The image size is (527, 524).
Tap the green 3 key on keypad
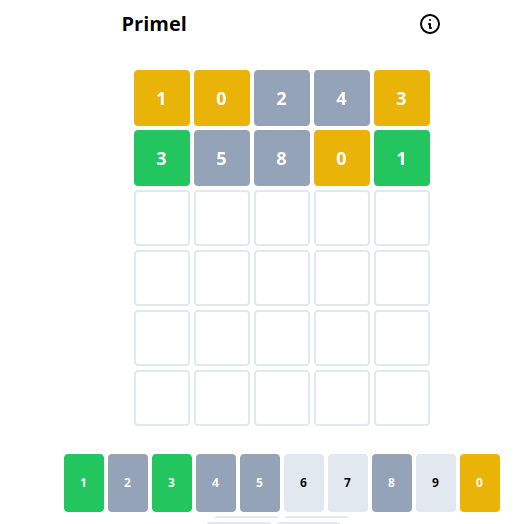click(172, 483)
